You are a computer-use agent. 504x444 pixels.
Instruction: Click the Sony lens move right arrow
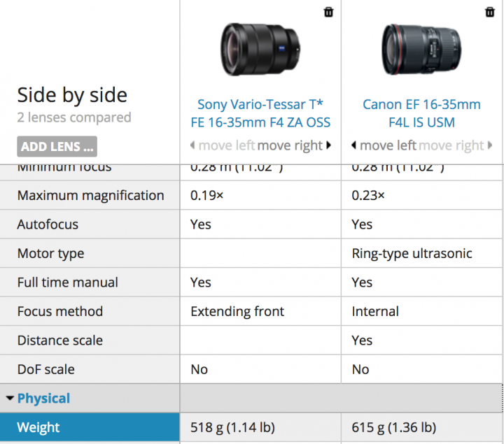click(329, 145)
